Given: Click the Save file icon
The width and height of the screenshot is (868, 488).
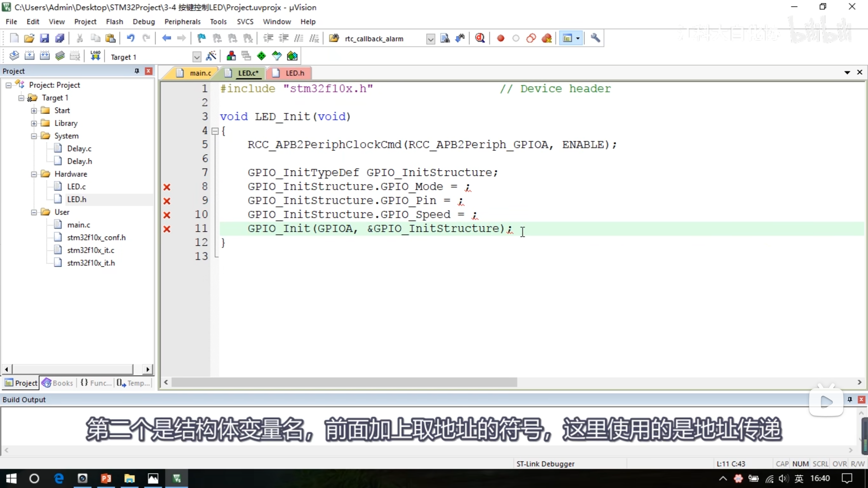Looking at the screenshot, I should (44, 38).
